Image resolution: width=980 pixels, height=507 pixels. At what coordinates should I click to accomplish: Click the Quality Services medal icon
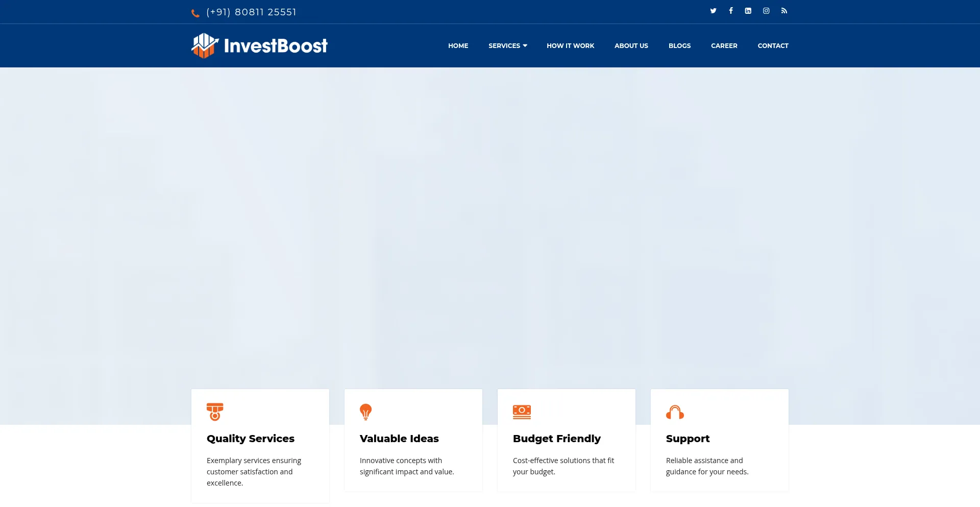[215, 412]
